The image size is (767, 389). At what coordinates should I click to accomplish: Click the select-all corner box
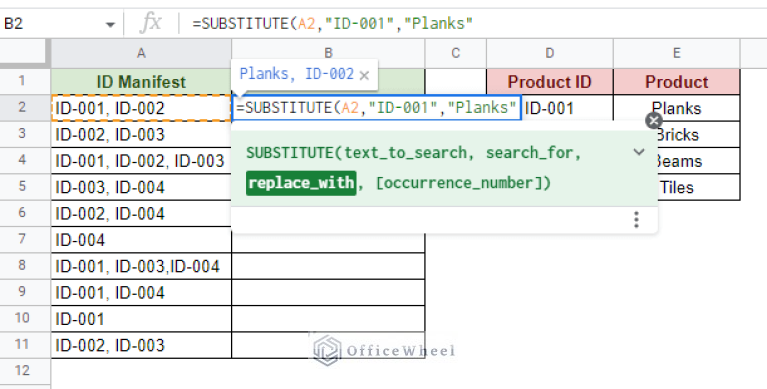coord(25,53)
